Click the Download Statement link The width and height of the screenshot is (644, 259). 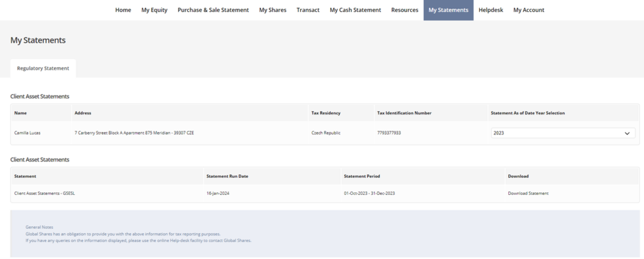[528, 194]
